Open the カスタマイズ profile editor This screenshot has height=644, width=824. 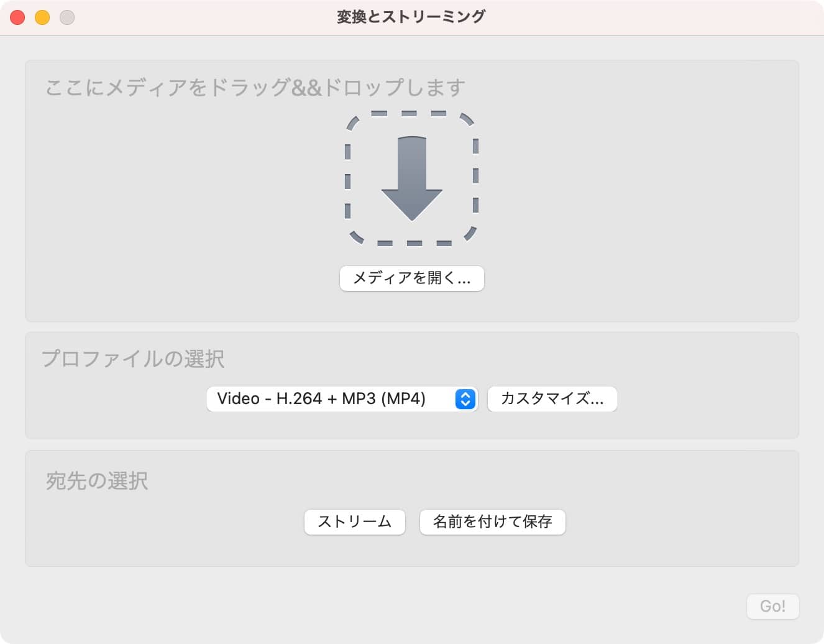[552, 399]
